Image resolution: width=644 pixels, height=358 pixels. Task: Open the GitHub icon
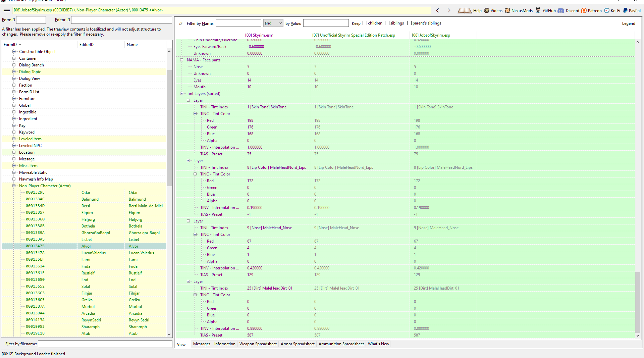538,10
